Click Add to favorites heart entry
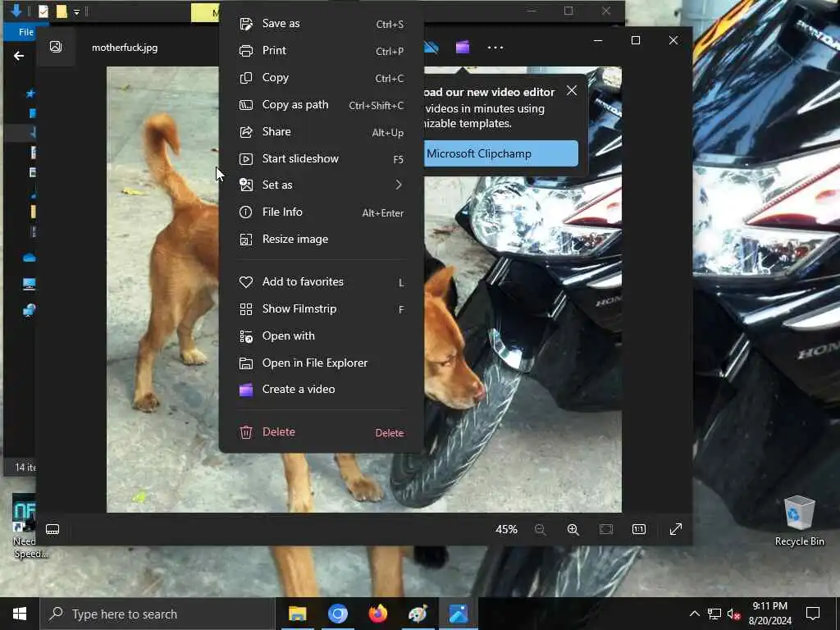 (322, 282)
